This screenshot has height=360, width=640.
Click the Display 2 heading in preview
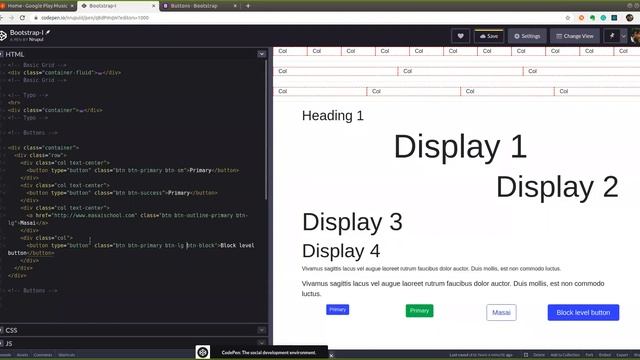point(557,187)
